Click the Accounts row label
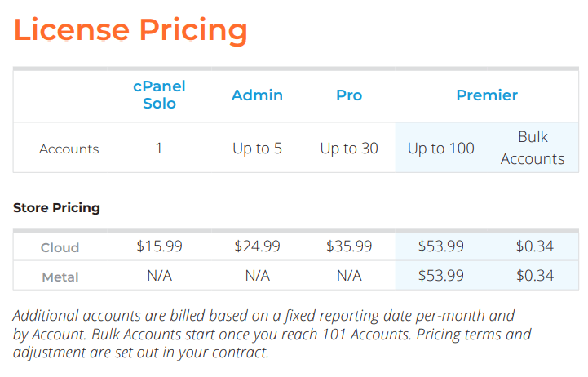This screenshot has width=588, height=377. point(69,149)
